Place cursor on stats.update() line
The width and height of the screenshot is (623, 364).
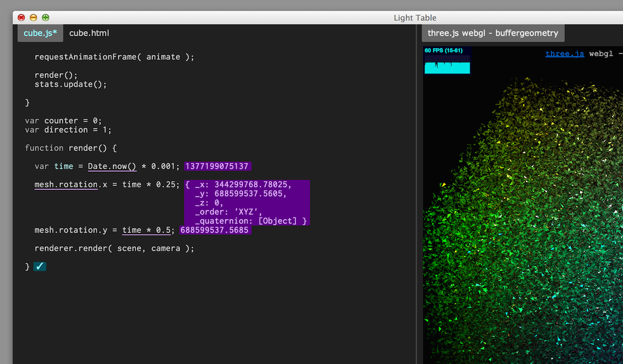pos(71,84)
